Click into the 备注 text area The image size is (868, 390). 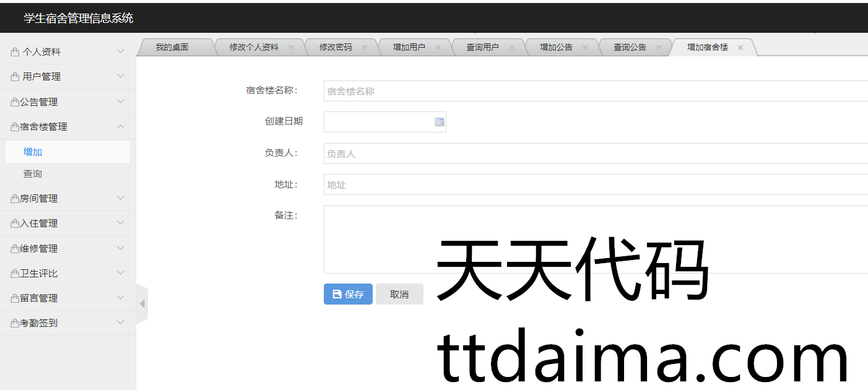[594, 239]
